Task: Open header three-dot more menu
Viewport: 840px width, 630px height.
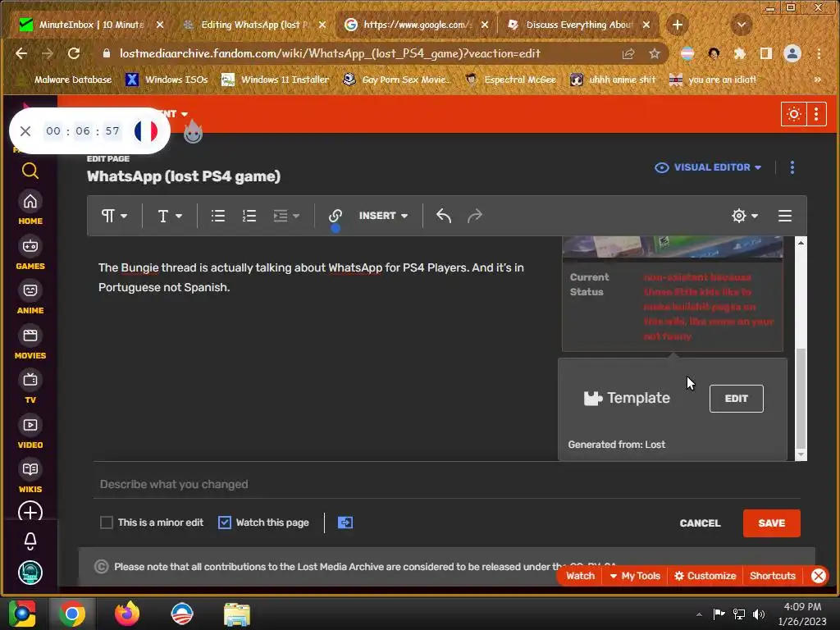Action: 816,114
